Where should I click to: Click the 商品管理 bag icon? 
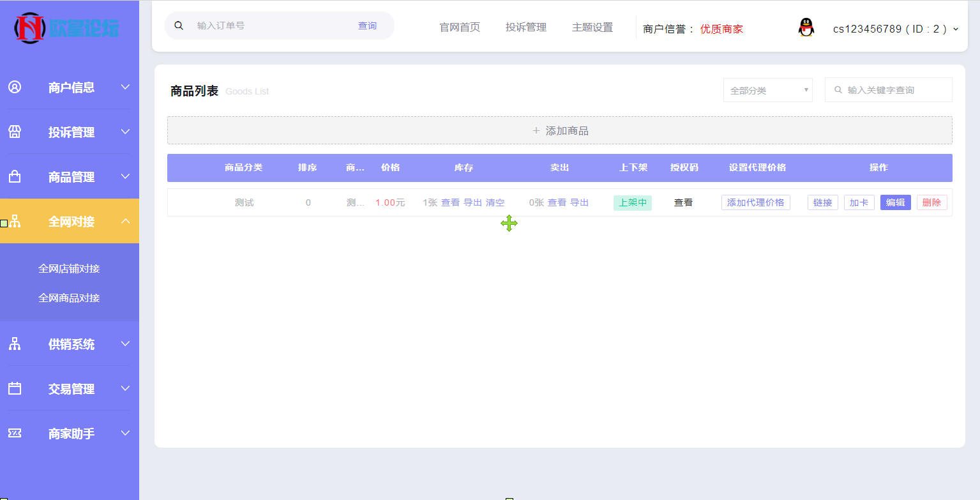point(15,176)
